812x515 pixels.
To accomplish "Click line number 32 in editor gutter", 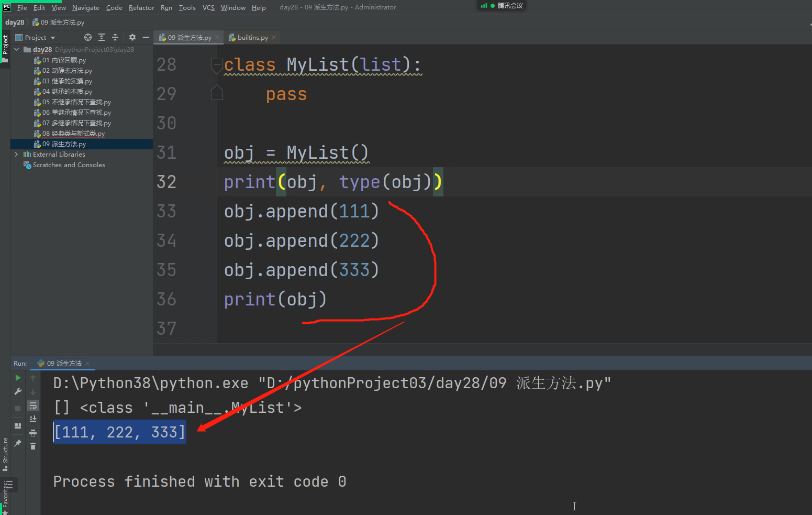I will (x=166, y=182).
